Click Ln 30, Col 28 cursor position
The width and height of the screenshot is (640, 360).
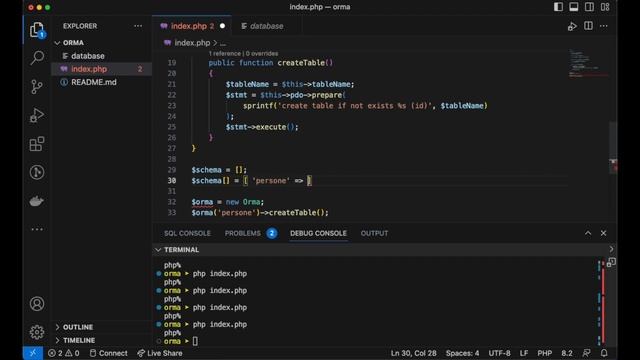tap(413, 353)
